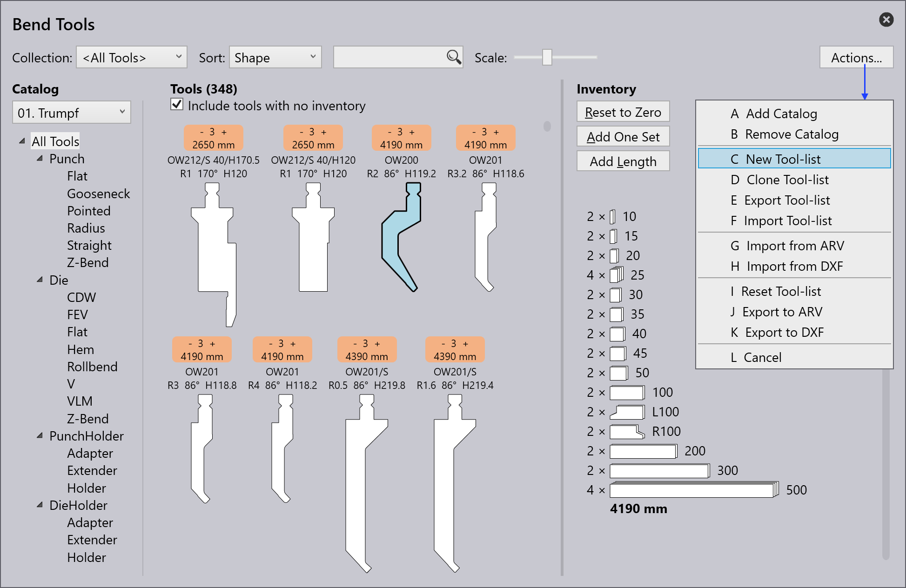
Task: Decrease quantity of OW212/S 40/H170.5 tool
Action: click(x=201, y=132)
